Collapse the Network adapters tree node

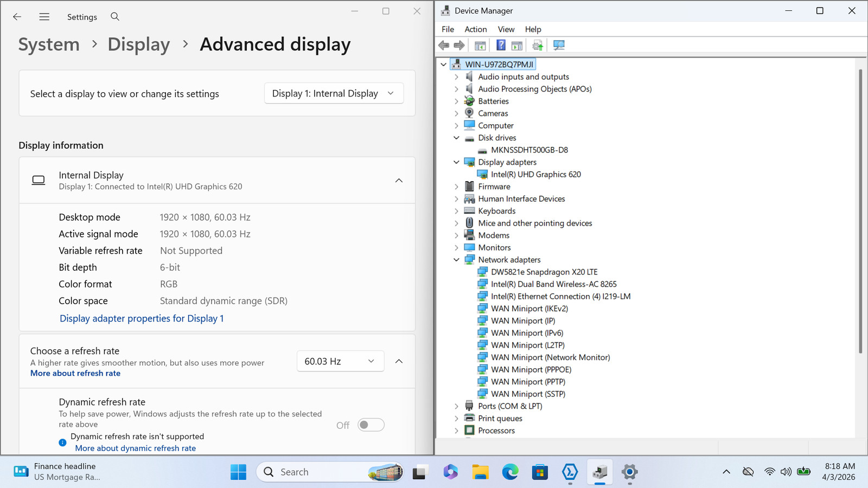(x=457, y=260)
